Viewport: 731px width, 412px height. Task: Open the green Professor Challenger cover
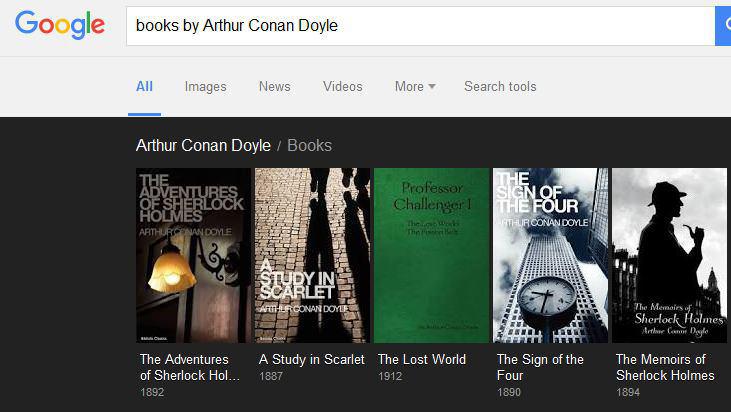click(x=431, y=255)
